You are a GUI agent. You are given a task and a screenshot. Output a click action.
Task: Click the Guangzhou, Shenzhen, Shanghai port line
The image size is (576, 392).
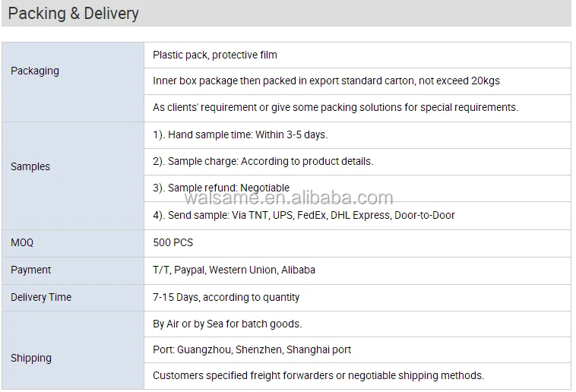[252, 349]
